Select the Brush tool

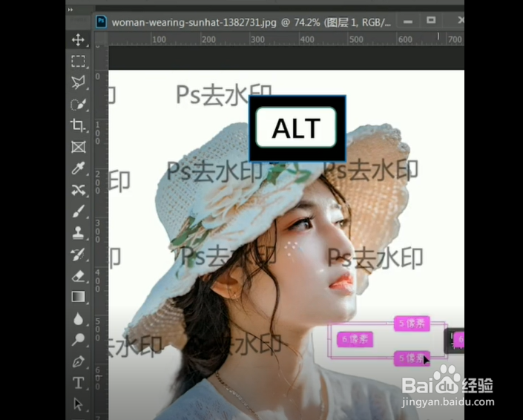pyautogui.click(x=78, y=211)
